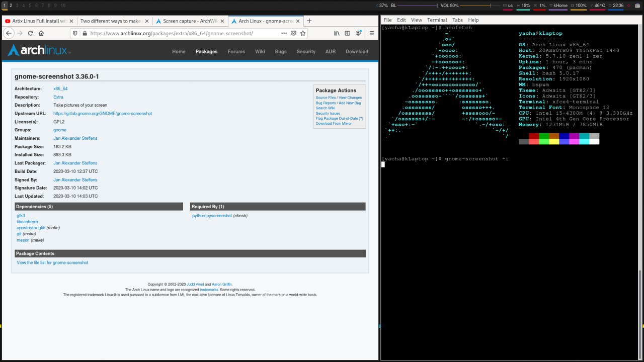
Task: Bookmark this page star icon
Action: [x=303, y=33]
